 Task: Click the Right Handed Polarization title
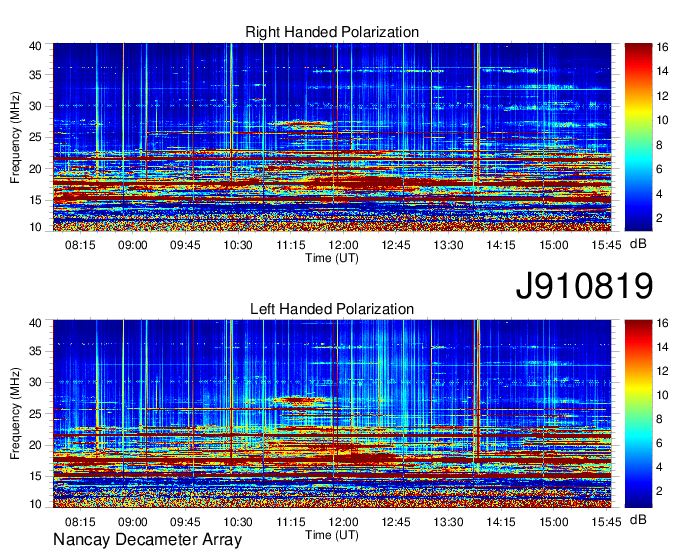tap(332, 32)
